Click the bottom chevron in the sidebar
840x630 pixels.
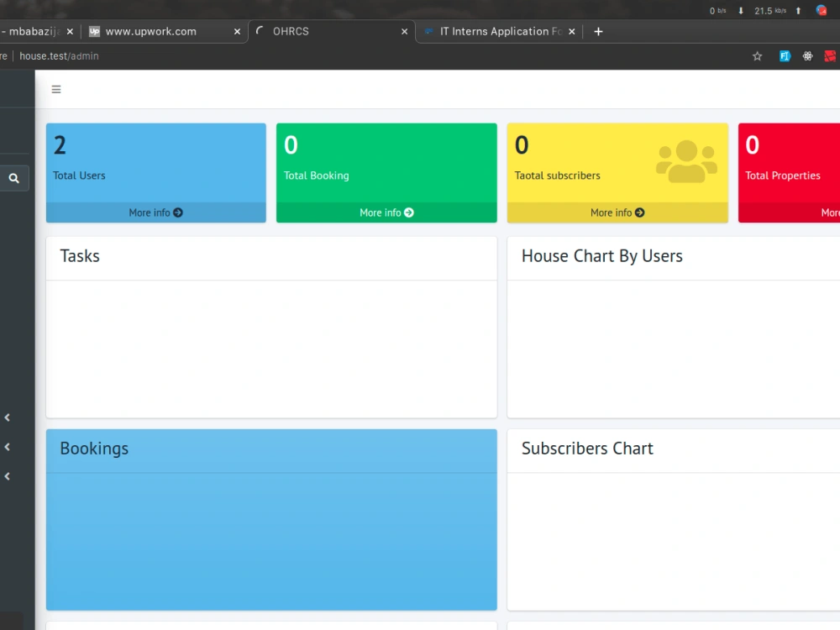click(7, 476)
